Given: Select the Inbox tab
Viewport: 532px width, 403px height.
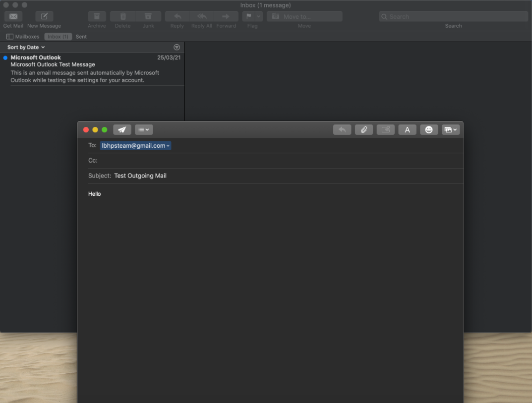Looking at the screenshot, I should tap(58, 36).
